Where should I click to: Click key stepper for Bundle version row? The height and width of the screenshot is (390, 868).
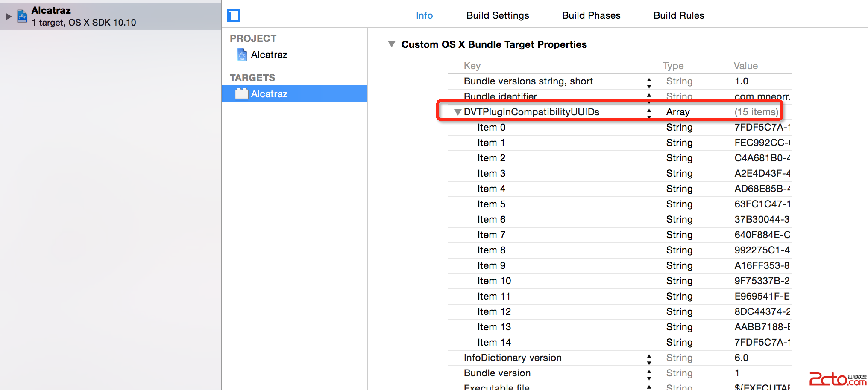[649, 374]
